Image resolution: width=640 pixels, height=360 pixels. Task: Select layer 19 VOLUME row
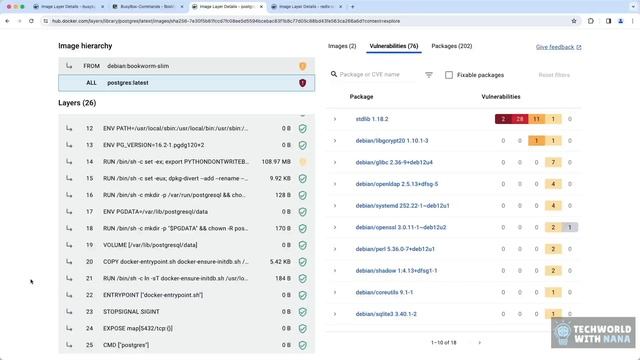tap(187, 245)
